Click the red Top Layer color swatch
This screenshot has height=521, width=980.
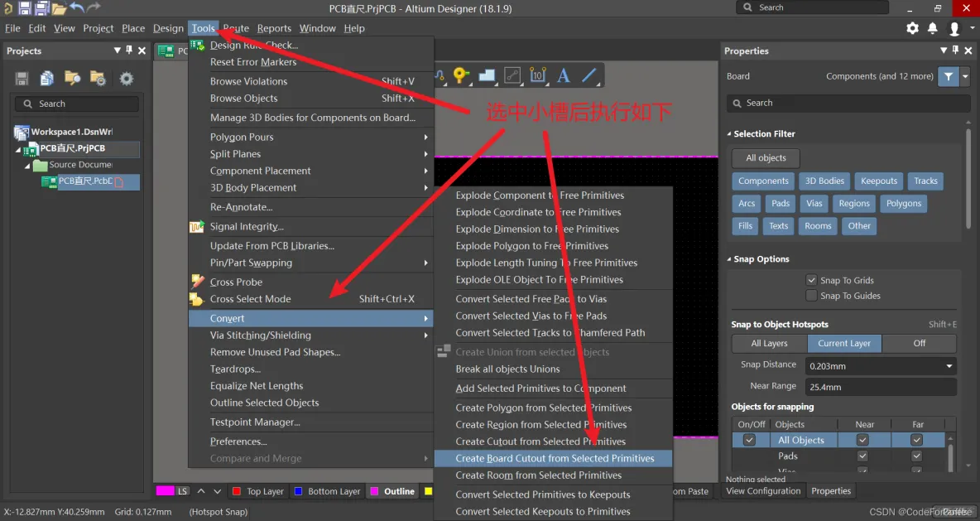pos(236,491)
